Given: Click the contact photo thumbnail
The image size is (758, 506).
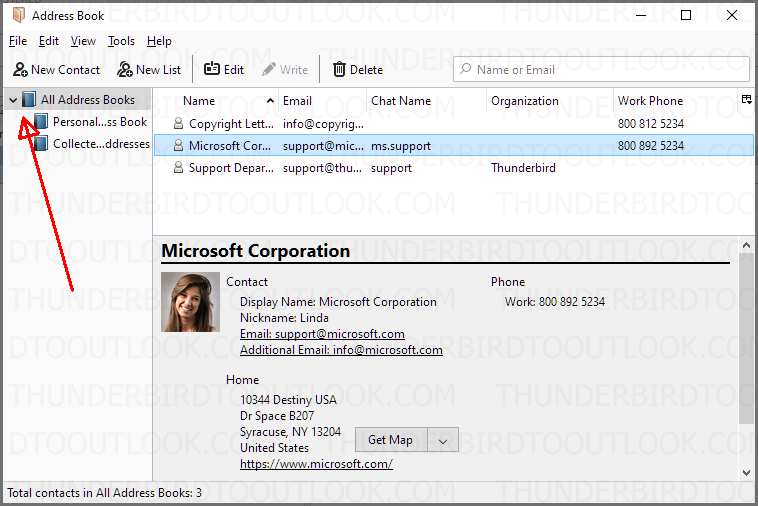Looking at the screenshot, I should point(190,302).
